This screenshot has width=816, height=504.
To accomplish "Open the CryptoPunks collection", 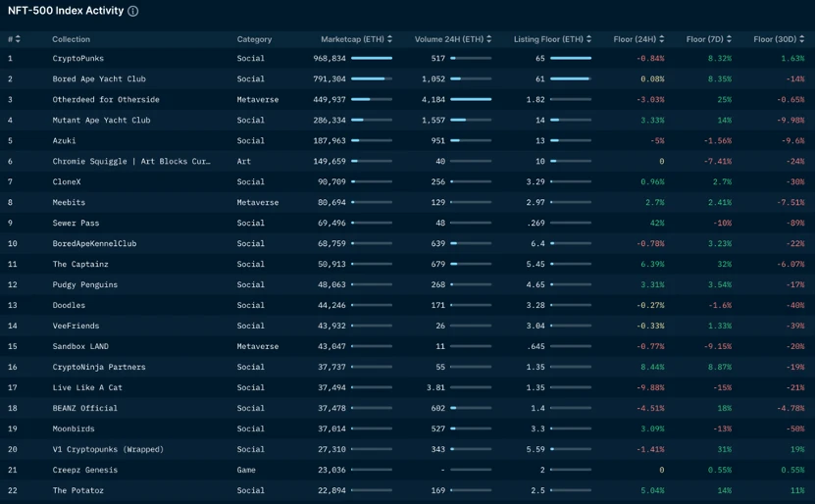I will click(78, 58).
